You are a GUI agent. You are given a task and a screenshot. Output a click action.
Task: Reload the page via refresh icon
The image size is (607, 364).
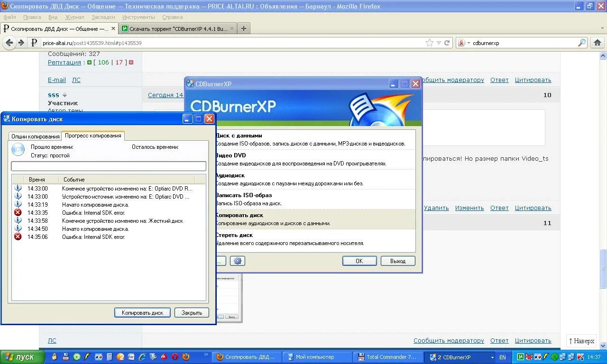pyautogui.click(x=447, y=43)
